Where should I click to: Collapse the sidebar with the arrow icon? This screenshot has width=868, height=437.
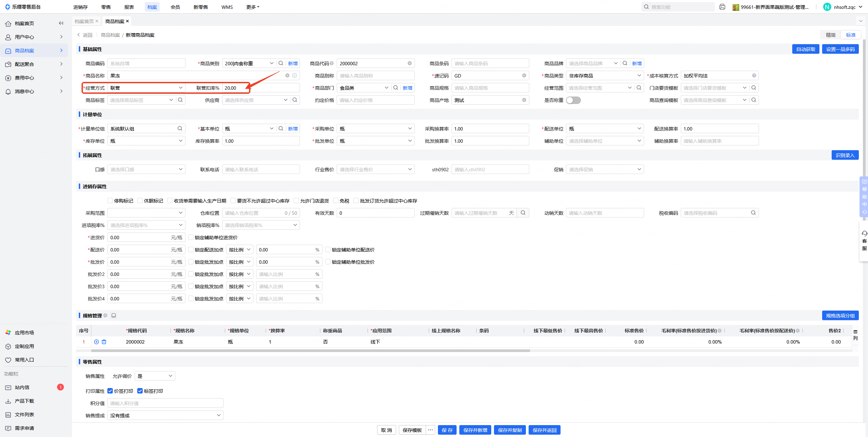tap(61, 23)
